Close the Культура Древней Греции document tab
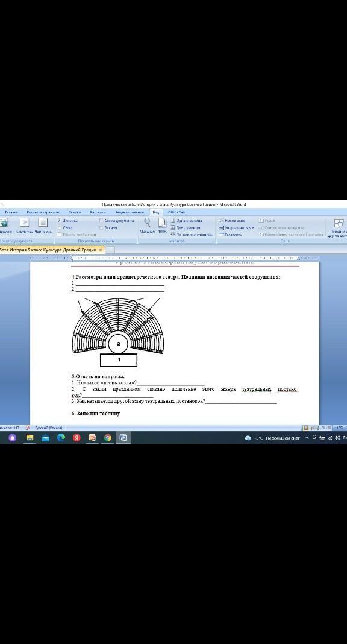The image size is (347, 644). pos(101,250)
